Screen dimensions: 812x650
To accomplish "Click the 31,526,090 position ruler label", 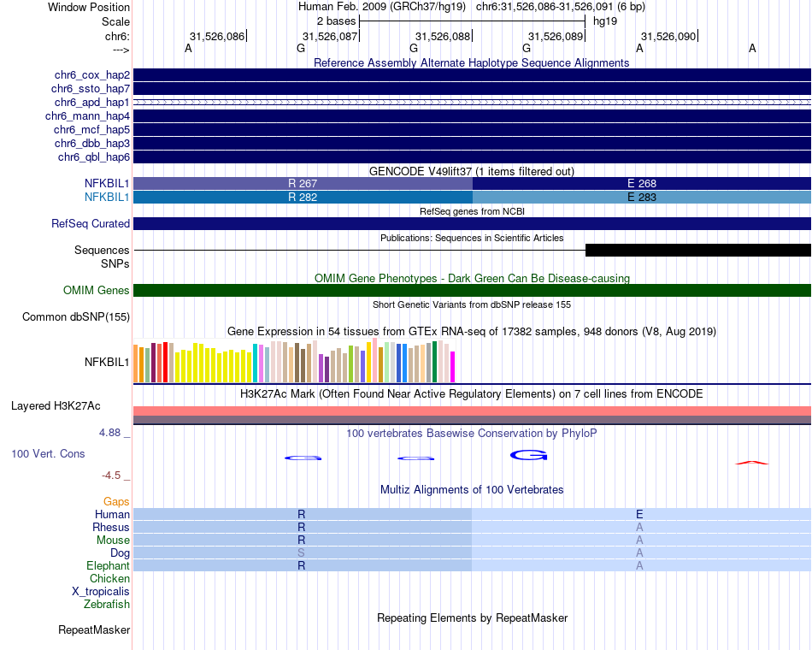I will [x=668, y=36].
